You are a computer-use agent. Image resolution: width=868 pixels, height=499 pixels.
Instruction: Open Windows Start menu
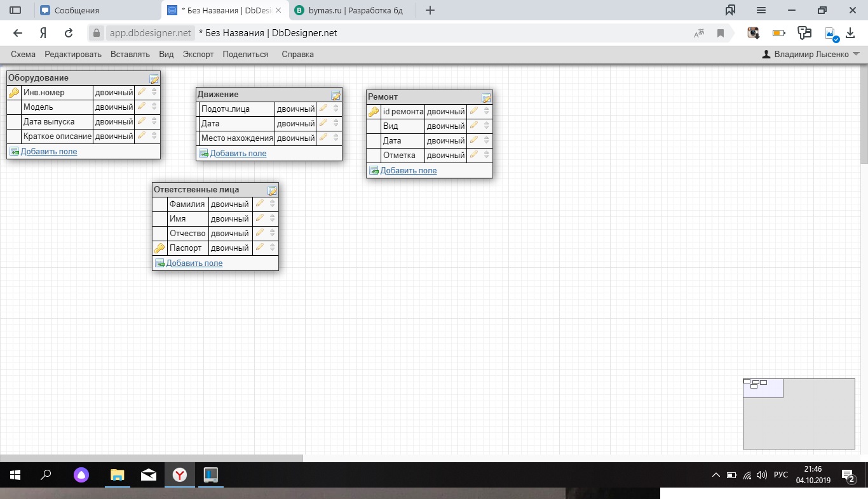coord(14,475)
